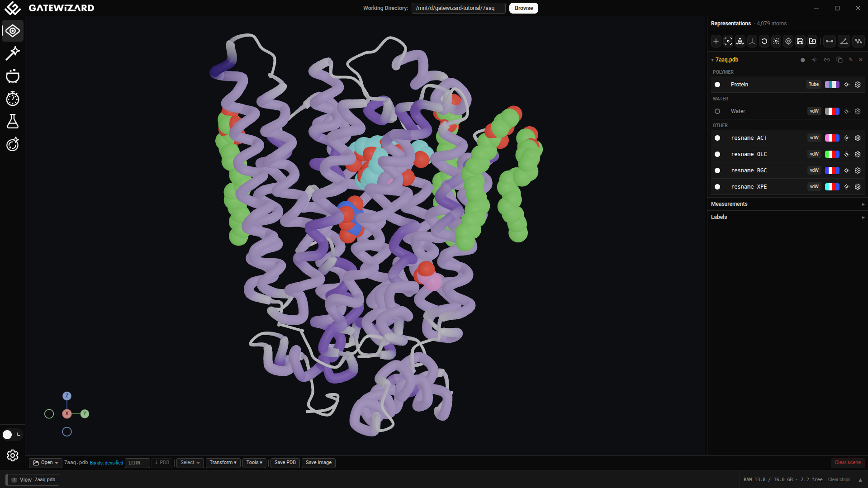Select the dihedral measurement tool icon

pos(859,41)
